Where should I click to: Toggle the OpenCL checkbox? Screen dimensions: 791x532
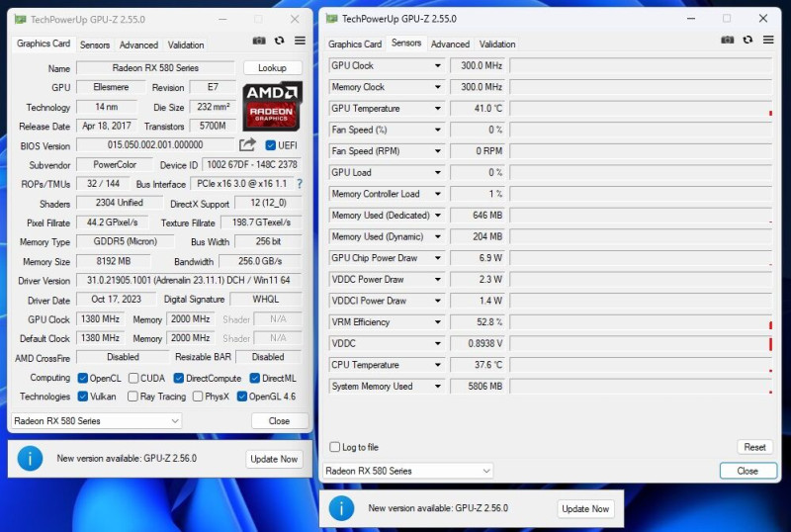coord(83,378)
